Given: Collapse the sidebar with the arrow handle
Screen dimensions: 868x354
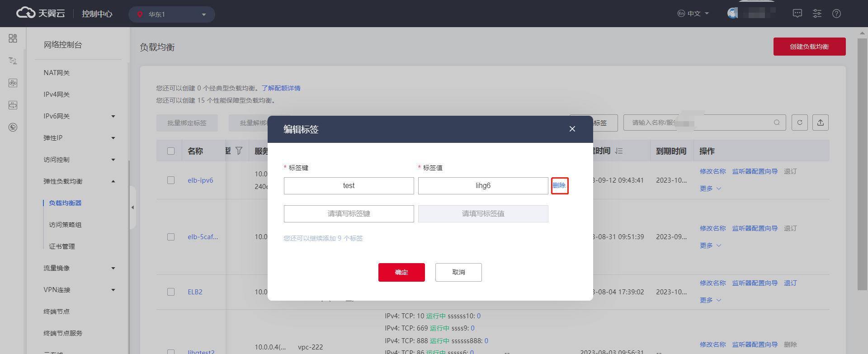Looking at the screenshot, I should click(x=132, y=208).
